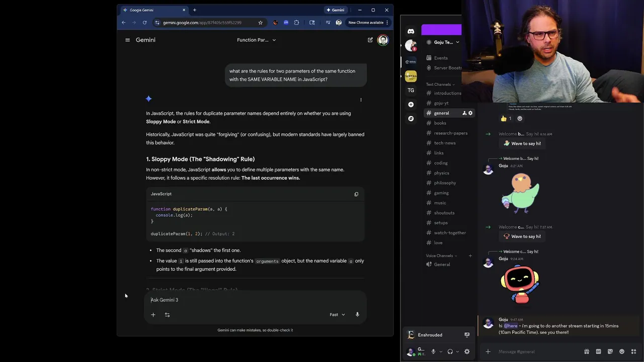Open the Discord emoji picker
Image resolution: width=644 pixels, height=362 pixels.
coord(622,351)
